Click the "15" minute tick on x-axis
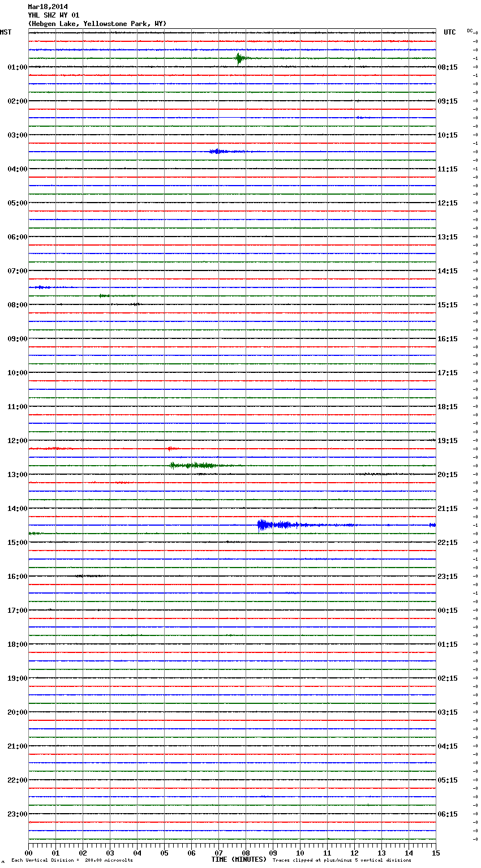481x868 pixels. tap(436, 853)
